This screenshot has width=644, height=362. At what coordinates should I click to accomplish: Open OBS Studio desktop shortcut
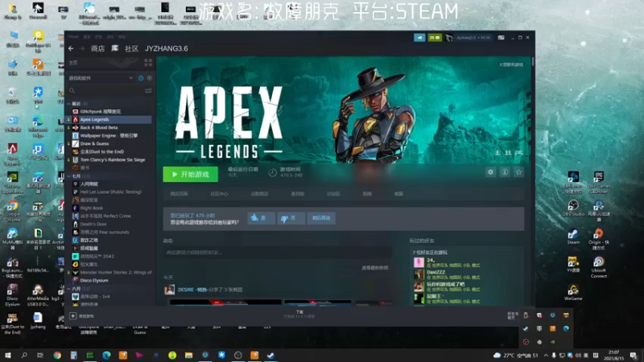pos(573,208)
